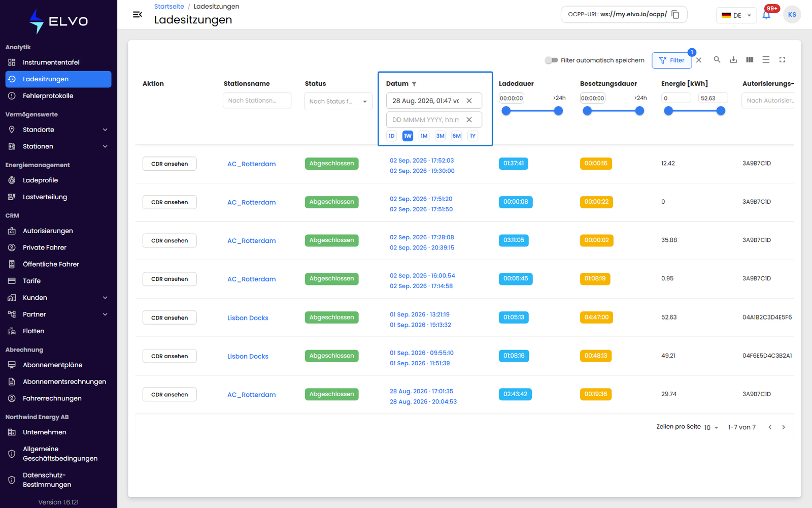The width and height of the screenshot is (812, 508).
Task: Copy the OCPP URL to clipboard
Action: (675, 14)
